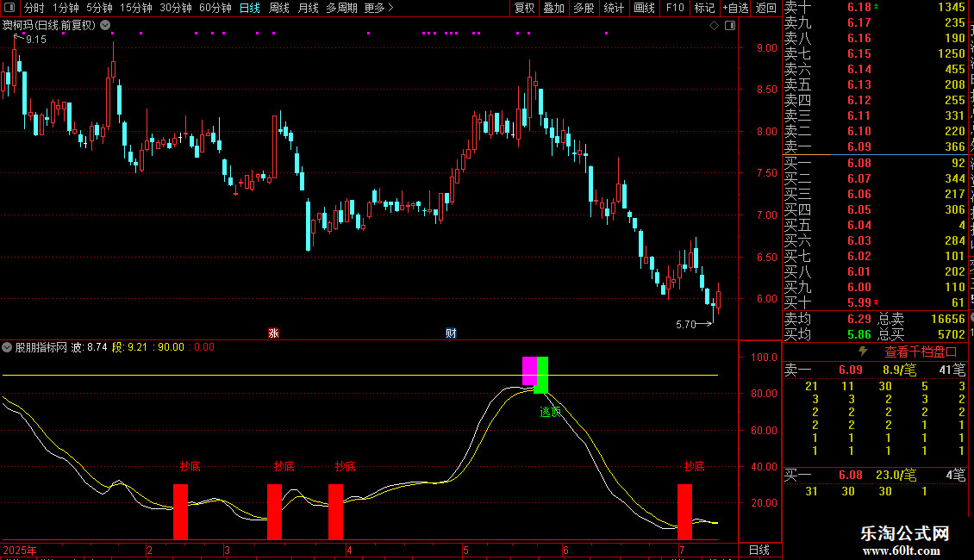The width and height of the screenshot is (974, 560).
Task: Select the 1分钟 period
Action: pos(66,8)
